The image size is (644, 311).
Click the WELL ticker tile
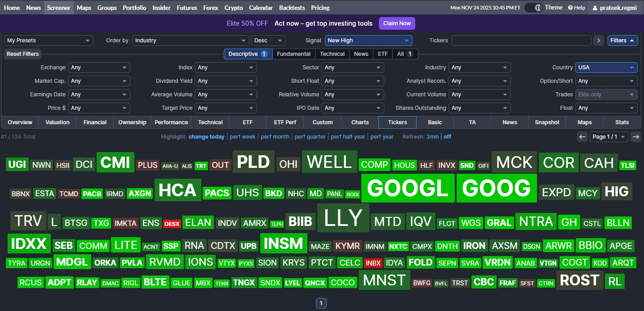click(329, 162)
